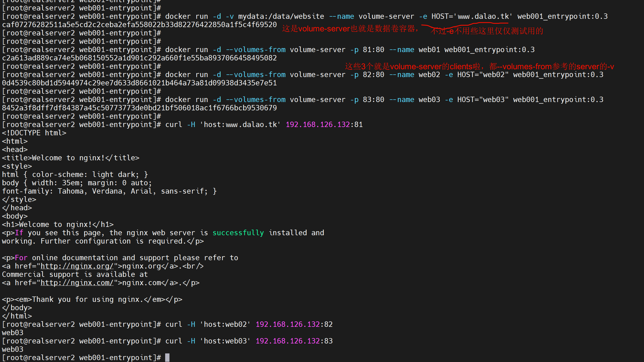Click the container ID starting with c2a613ad
This screenshot has height=362, width=644.
(x=139, y=58)
